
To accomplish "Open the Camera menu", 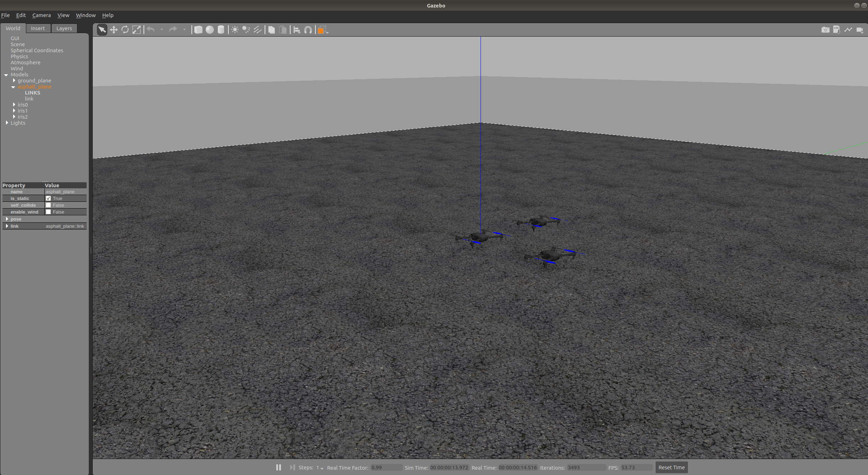I will pyautogui.click(x=41, y=15).
